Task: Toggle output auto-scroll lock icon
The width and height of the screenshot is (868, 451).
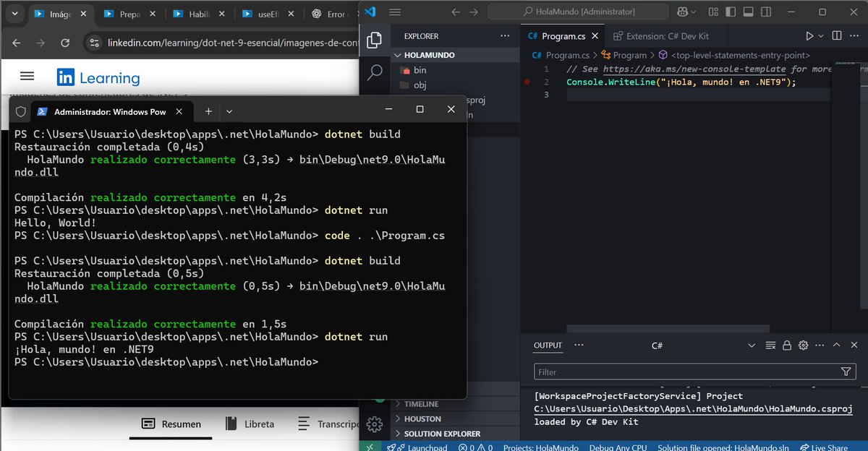Action: (787, 345)
